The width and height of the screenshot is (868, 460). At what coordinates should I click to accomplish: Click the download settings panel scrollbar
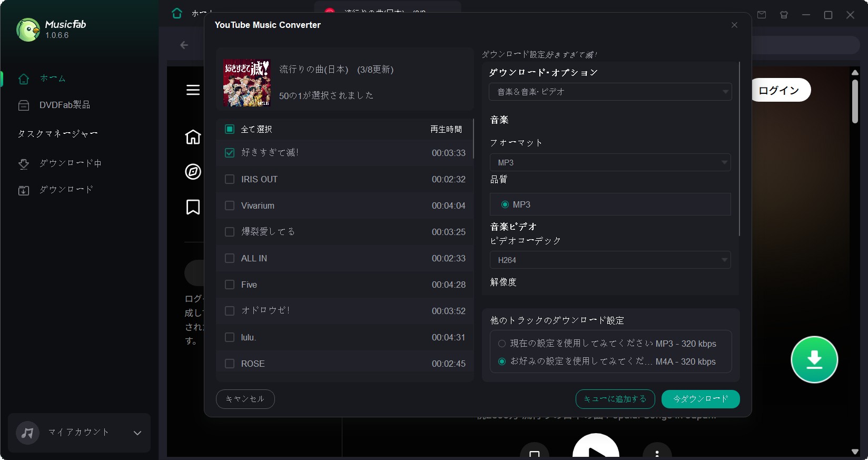(739, 149)
